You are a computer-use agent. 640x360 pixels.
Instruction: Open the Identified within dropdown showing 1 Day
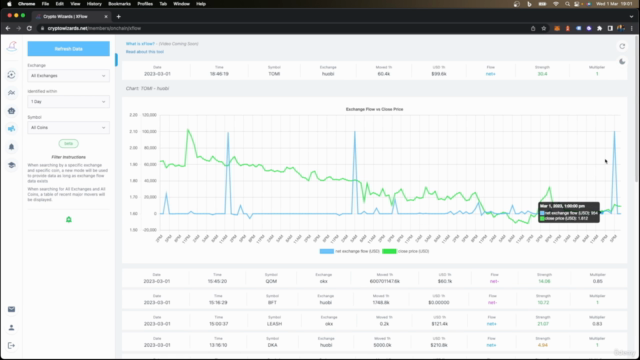click(69, 102)
